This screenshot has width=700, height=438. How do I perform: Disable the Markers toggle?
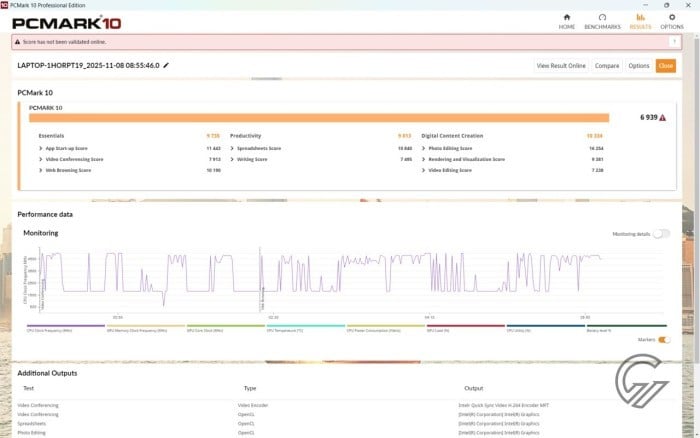[x=663, y=339]
